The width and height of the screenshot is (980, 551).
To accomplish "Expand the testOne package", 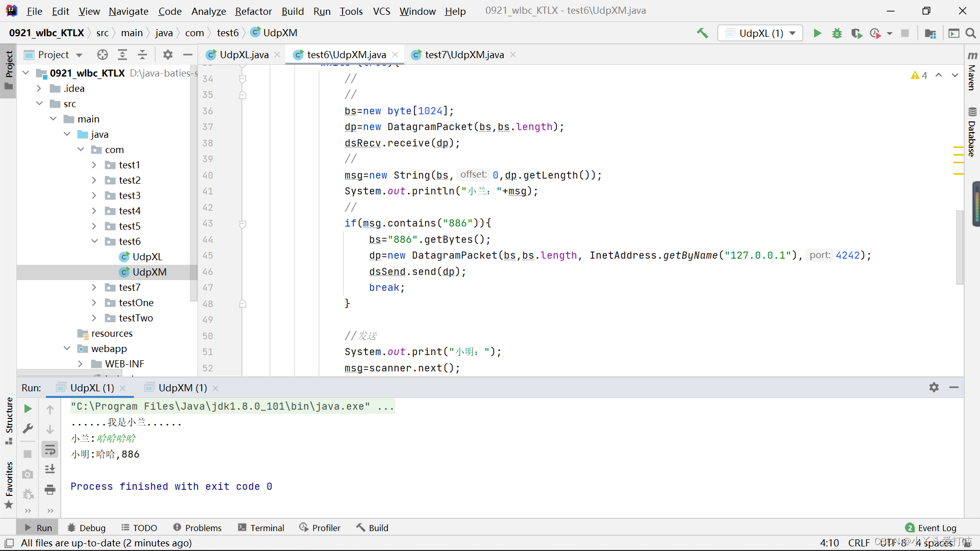I will click(x=94, y=303).
